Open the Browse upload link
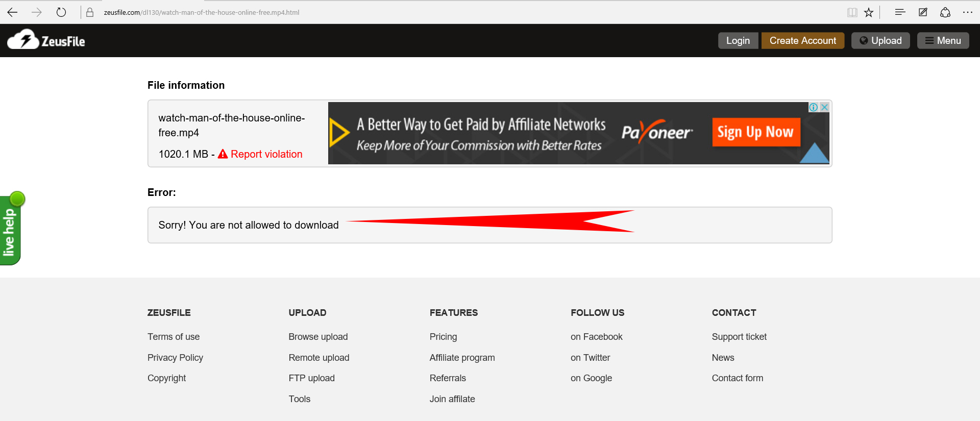980x421 pixels. click(x=318, y=337)
